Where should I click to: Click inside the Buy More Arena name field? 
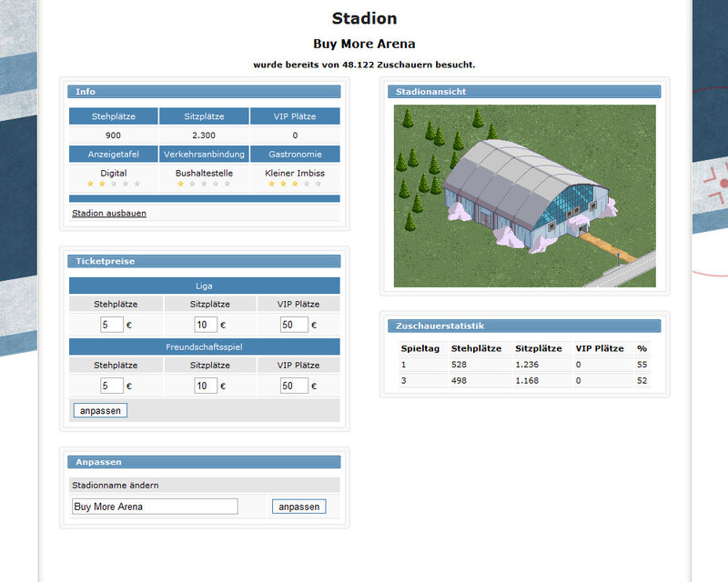(x=155, y=506)
